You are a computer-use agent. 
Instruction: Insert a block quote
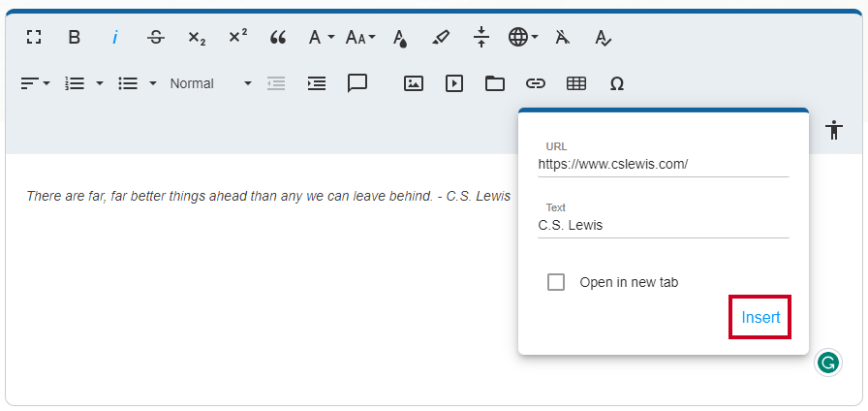278,38
